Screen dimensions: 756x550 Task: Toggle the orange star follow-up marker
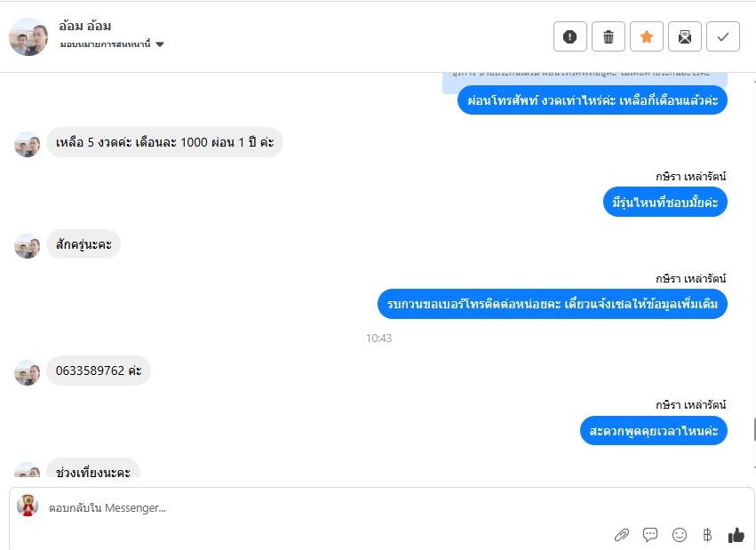(x=647, y=36)
